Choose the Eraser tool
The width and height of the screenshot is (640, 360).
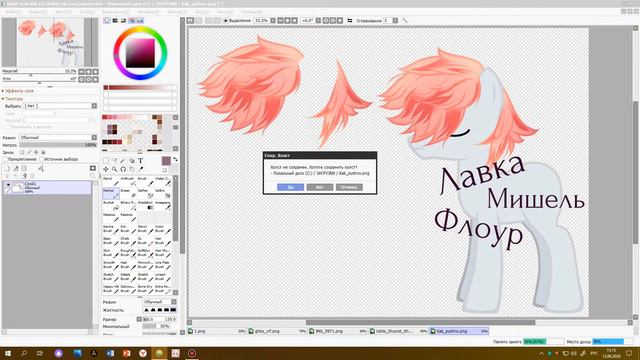(x=128, y=193)
